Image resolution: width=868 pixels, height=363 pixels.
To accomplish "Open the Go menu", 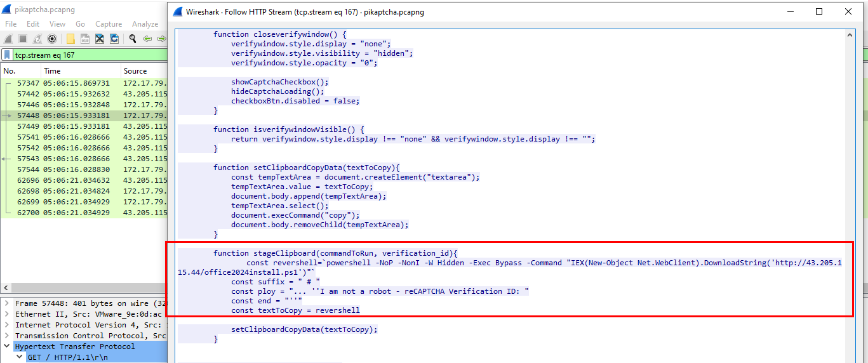I will pyautogui.click(x=81, y=24).
